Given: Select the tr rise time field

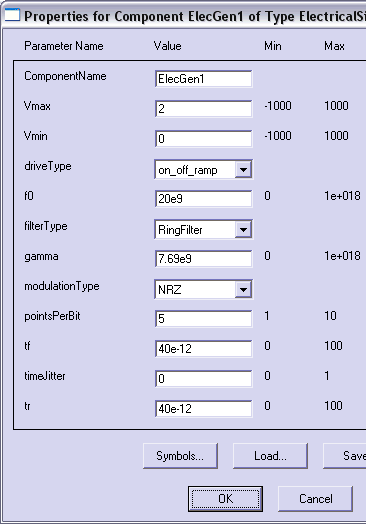Looking at the screenshot, I should click(x=204, y=408).
